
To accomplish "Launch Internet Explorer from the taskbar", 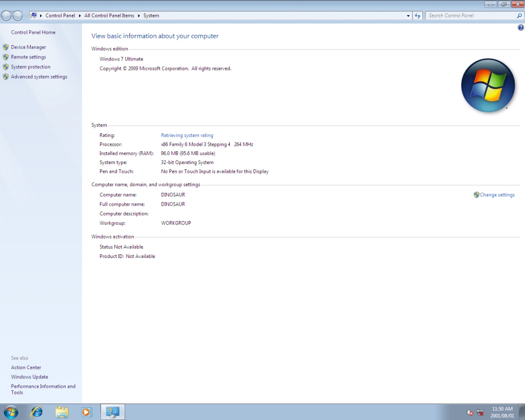I will 36,412.
